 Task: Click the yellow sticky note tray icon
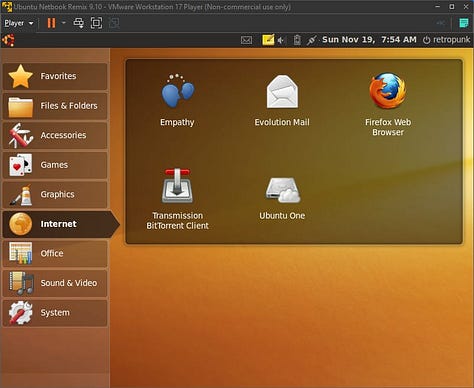click(268, 40)
